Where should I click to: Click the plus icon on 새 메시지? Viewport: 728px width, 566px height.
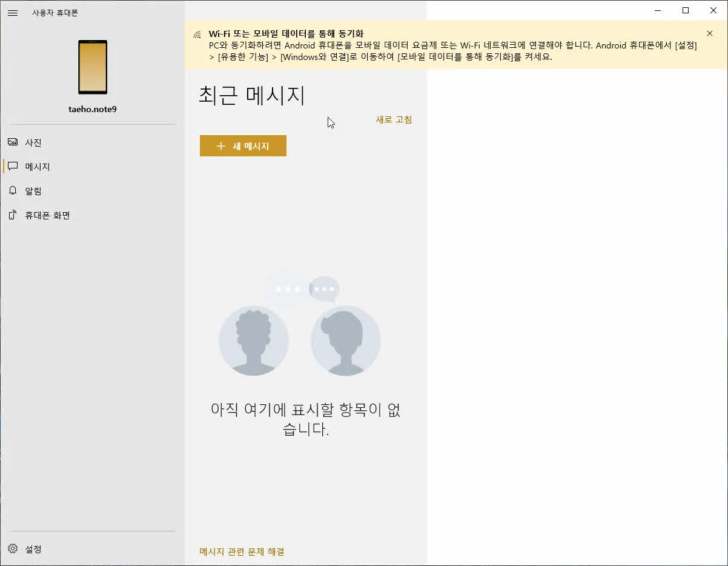pyautogui.click(x=220, y=145)
